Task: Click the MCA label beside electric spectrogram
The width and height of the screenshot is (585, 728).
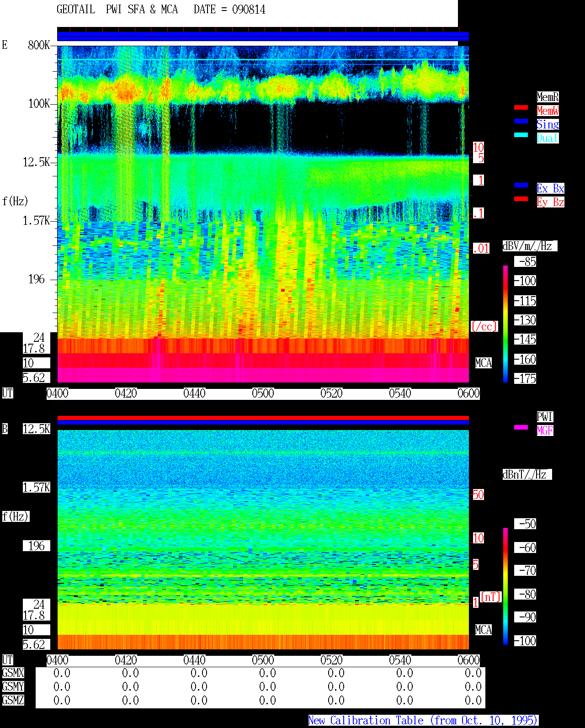Action: tap(484, 363)
